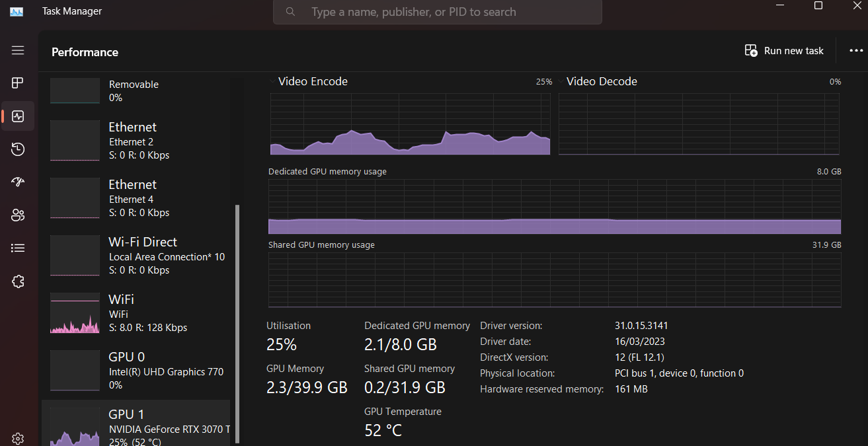Click the search box in title bar

[438, 12]
